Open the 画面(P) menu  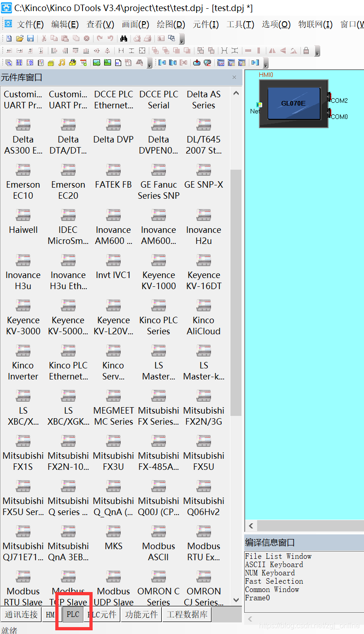(135, 24)
